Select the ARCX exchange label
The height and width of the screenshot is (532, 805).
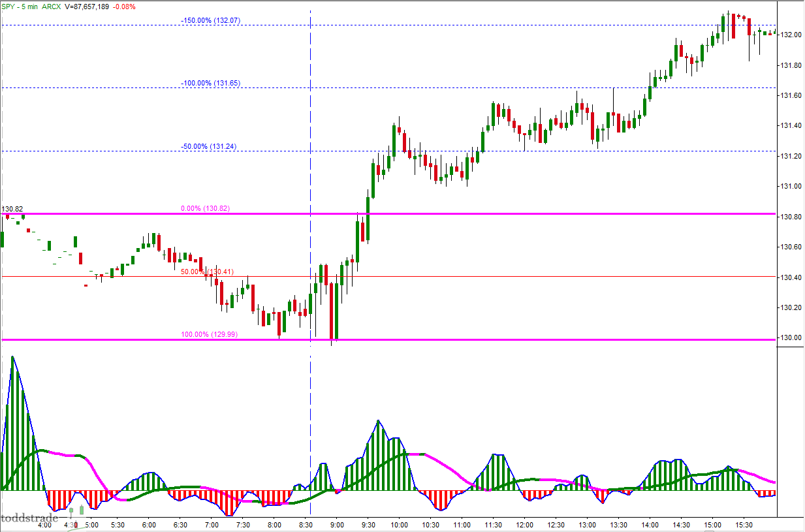[51, 6]
